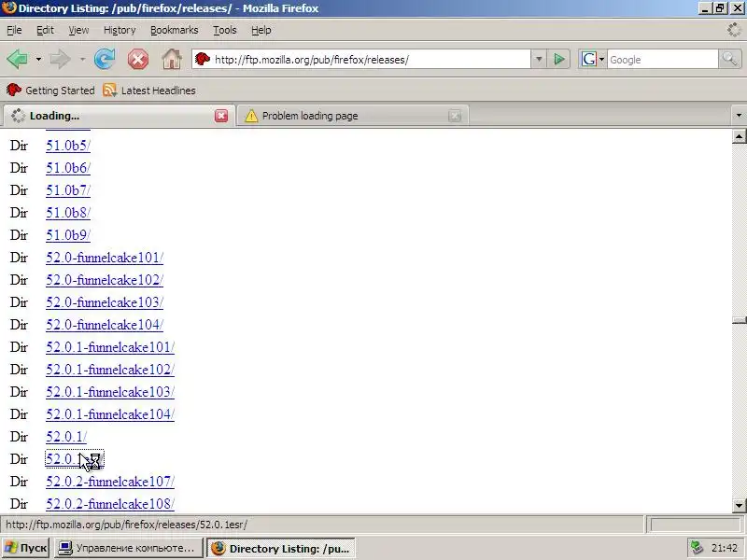747x560 pixels.
Task: Click the Firefox throbber activity icon
Action: pyautogui.click(x=734, y=30)
